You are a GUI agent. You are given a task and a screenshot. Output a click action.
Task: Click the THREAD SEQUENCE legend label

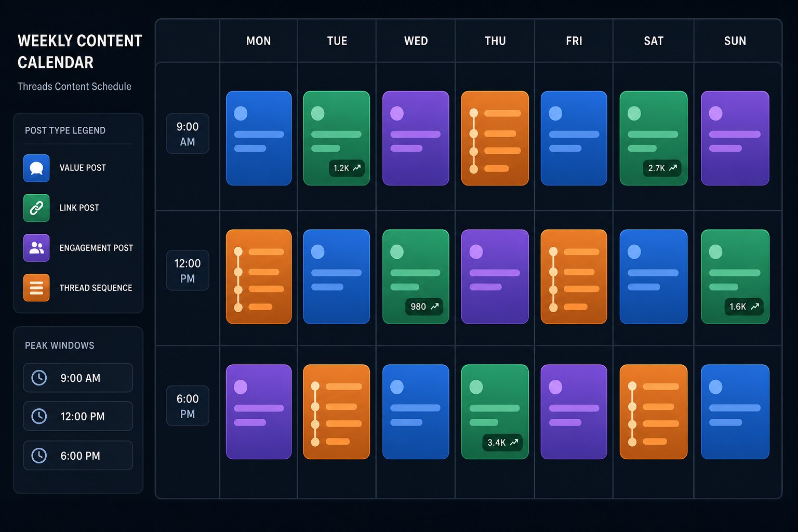(96, 288)
